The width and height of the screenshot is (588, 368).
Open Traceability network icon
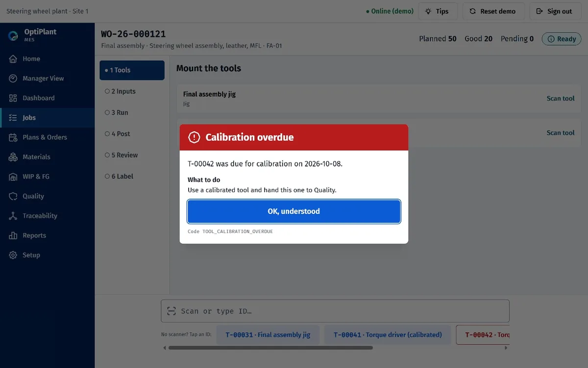pos(13,216)
